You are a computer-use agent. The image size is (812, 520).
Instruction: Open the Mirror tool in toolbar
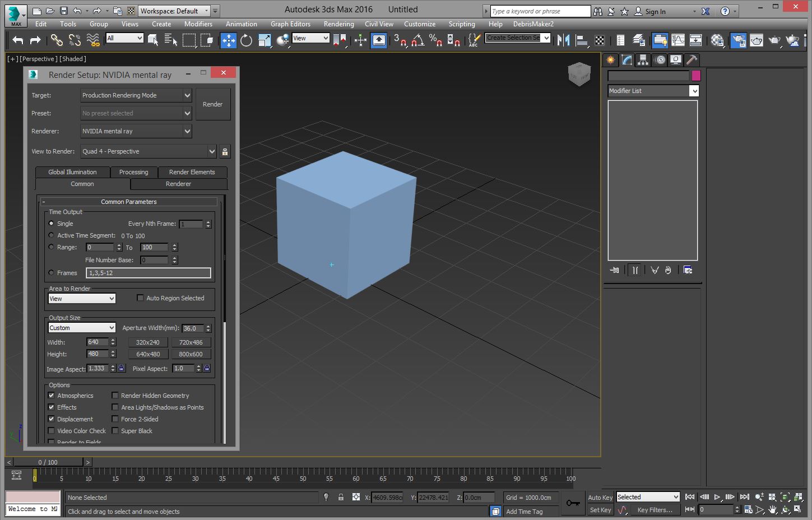(x=564, y=40)
